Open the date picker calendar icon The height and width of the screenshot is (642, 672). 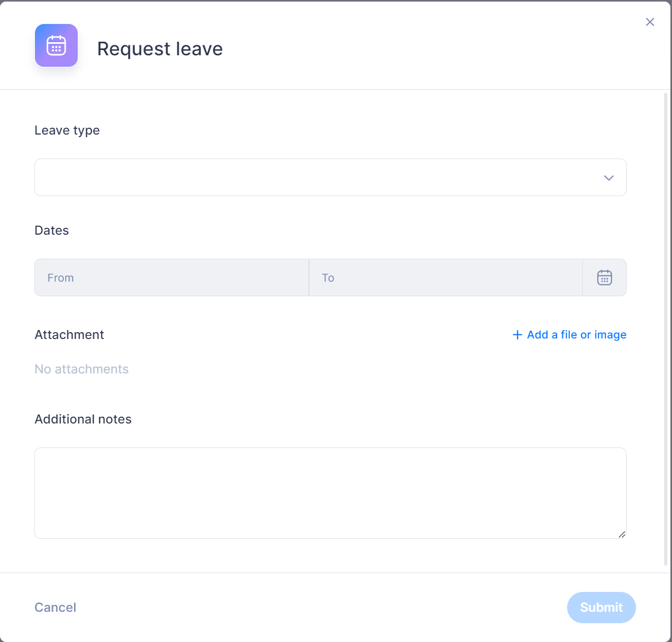click(604, 277)
